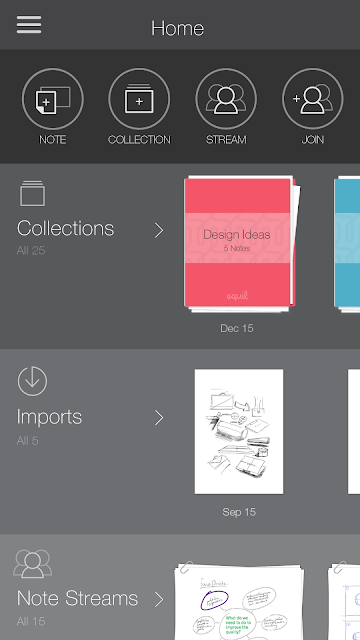Tap the Join stream icon
The image size is (360, 640).
coord(313,99)
